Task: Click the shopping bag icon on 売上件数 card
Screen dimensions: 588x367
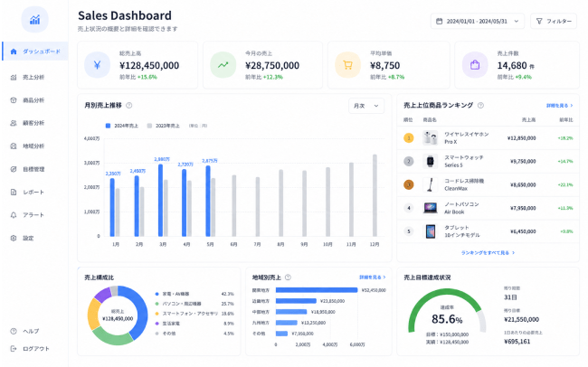Action: point(475,65)
